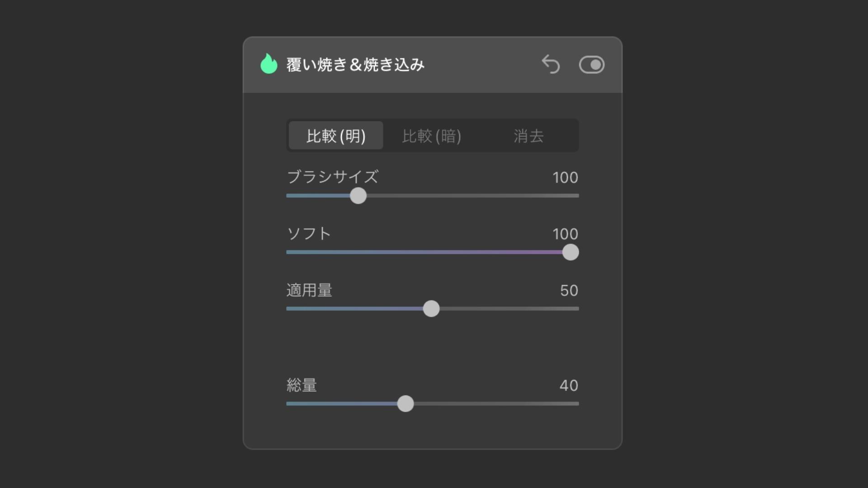Grab the 適用量 slider knob
The width and height of the screenshot is (868, 488).
point(431,309)
